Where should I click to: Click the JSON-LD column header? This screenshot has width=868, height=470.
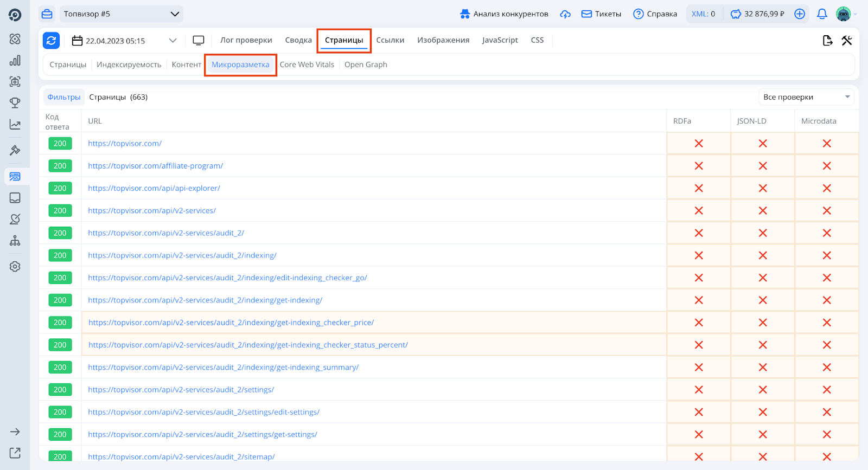(751, 121)
